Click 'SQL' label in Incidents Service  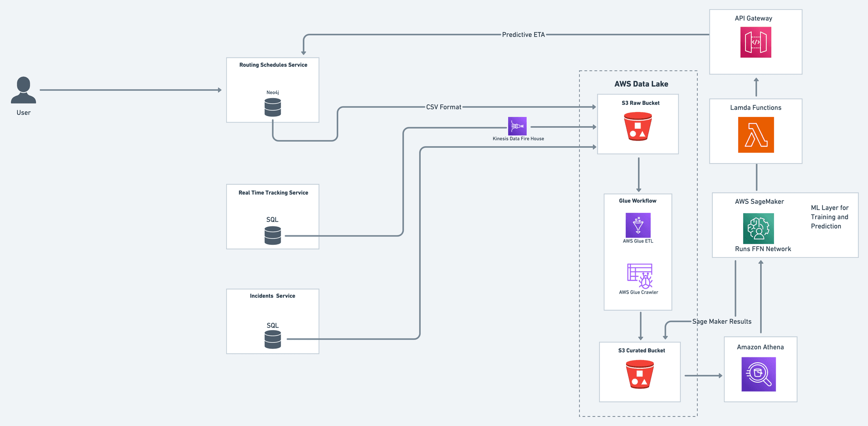click(273, 325)
